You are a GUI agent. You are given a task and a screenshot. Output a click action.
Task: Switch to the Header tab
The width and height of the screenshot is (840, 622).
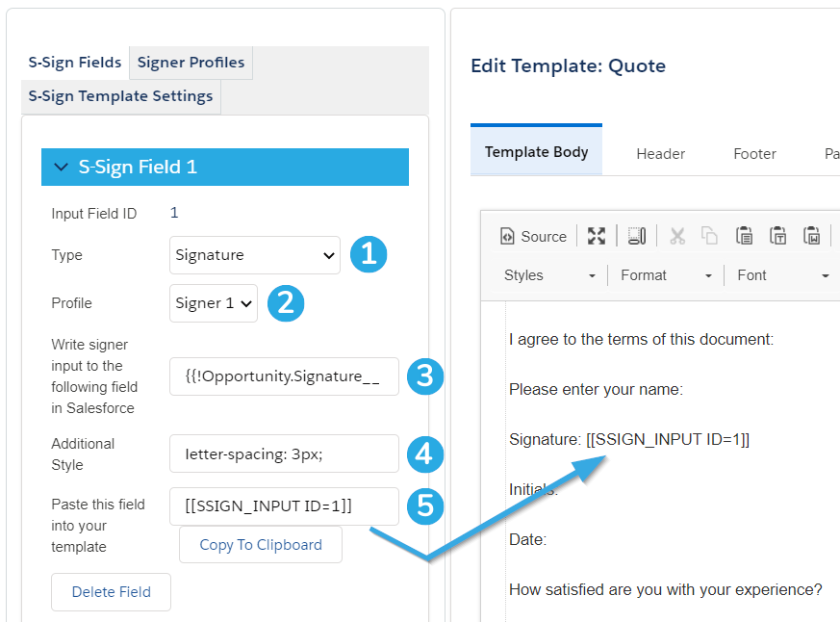tap(660, 154)
